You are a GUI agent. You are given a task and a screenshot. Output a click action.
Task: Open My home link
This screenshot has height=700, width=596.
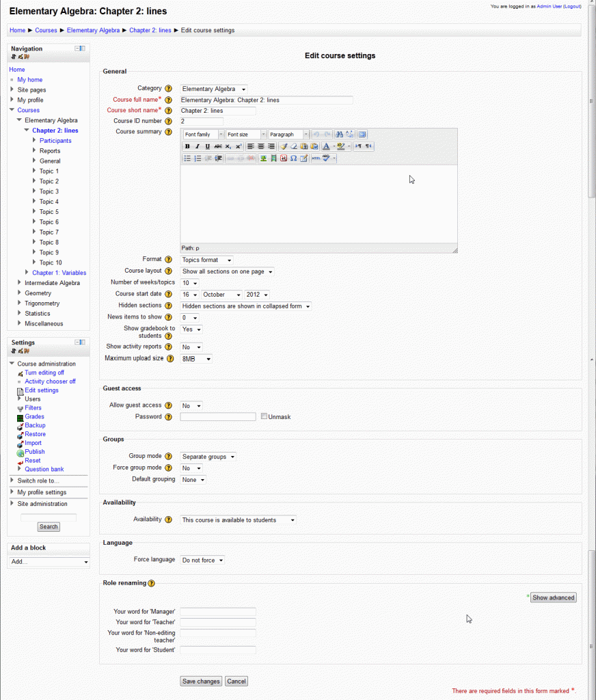(x=30, y=80)
